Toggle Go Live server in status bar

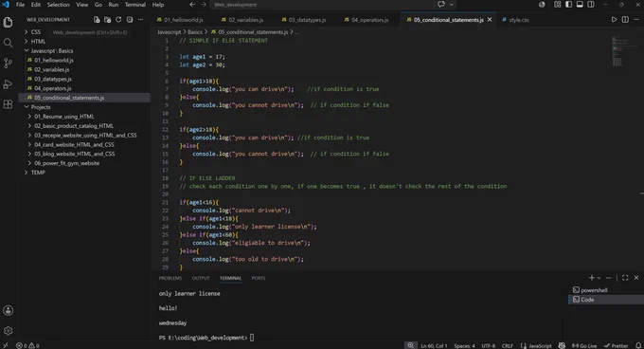[584, 346]
